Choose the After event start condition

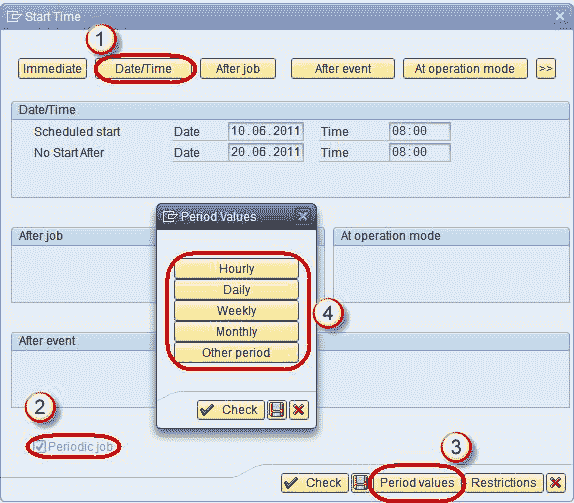click(x=343, y=68)
